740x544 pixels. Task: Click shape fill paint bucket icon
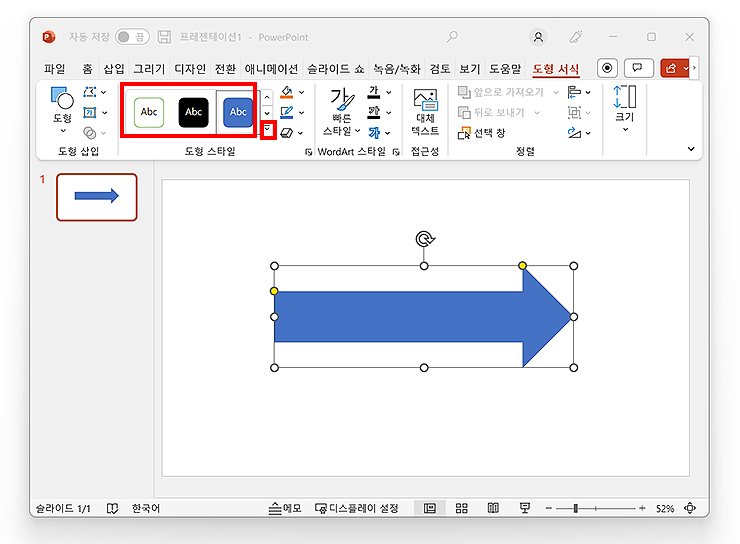coord(286,92)
